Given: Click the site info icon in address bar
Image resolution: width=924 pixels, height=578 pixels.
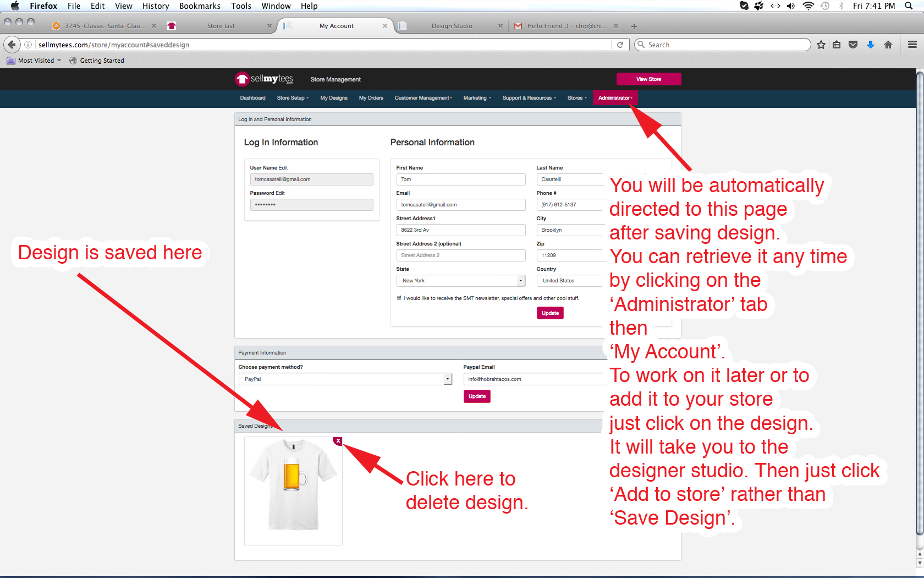Looking at the screenshot, I should point(28,45).
